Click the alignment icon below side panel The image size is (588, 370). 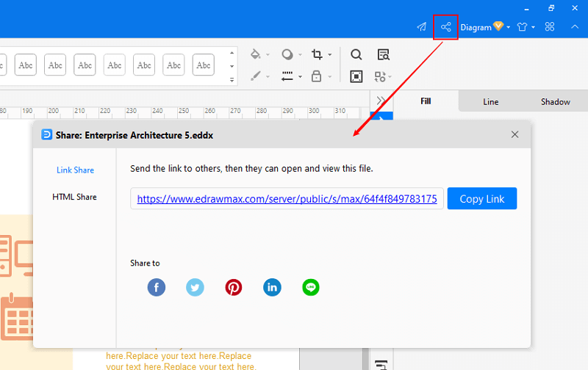tap(381, 364)
